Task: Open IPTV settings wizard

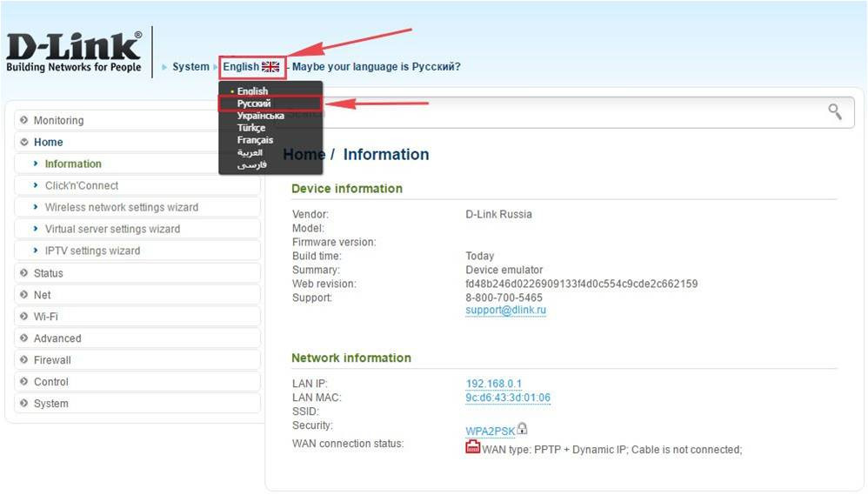Action: 92,251
